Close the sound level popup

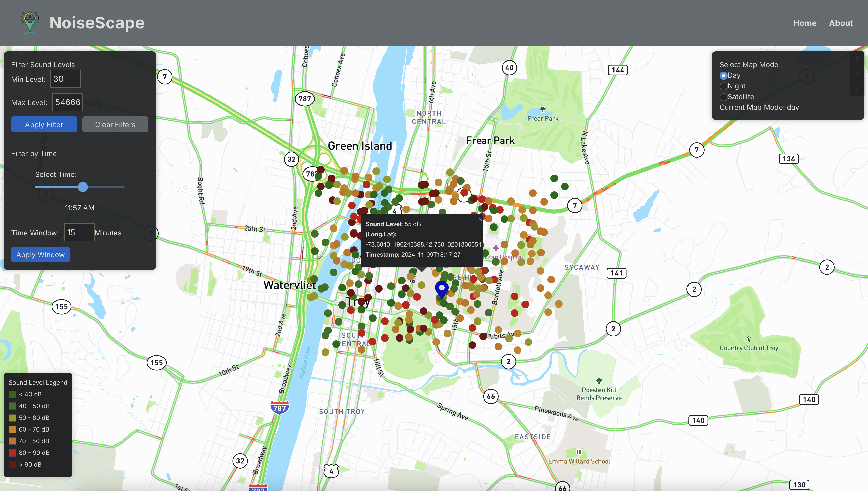pos(480,220)
